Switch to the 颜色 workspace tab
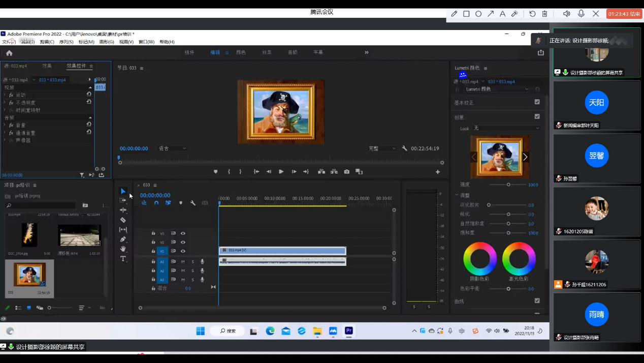This screenshot has width=644, height=363. tap(241, 52)
